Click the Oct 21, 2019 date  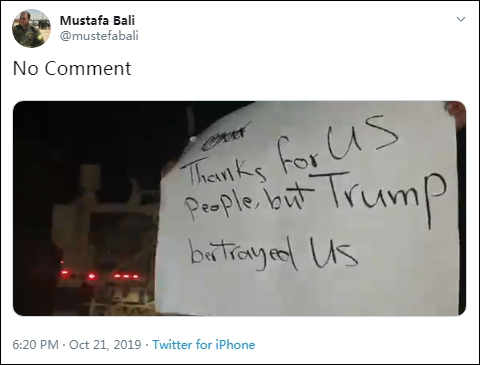pyautogui.click(x=105, y=344)
